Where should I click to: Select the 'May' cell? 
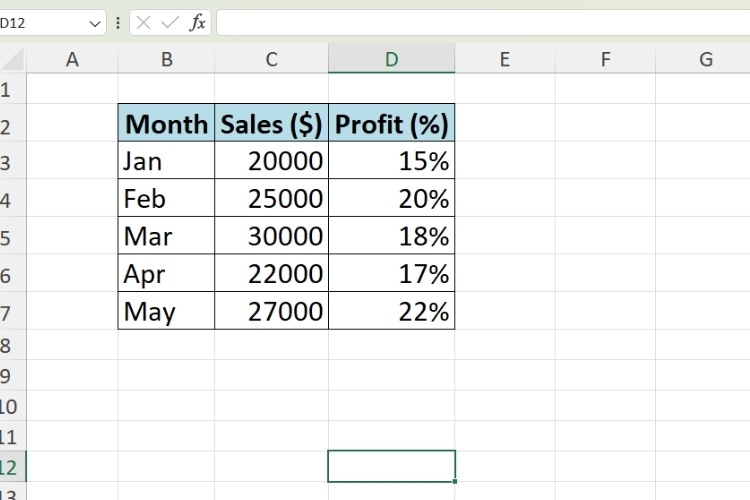166,311
